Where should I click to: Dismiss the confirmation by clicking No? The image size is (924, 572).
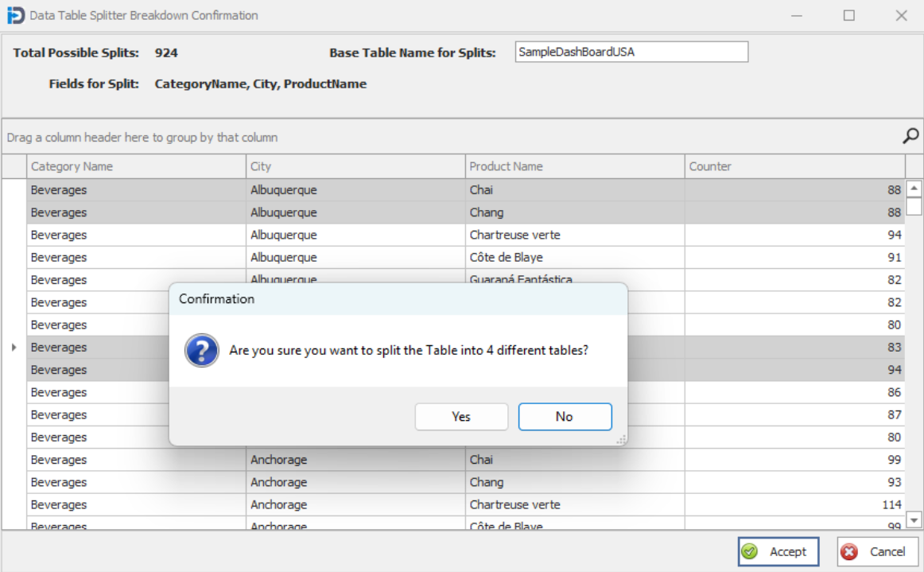[565, 416]
